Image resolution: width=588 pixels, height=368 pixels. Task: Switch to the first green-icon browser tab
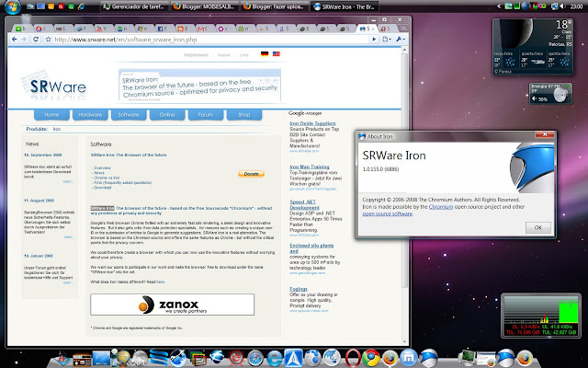[22, 29]
